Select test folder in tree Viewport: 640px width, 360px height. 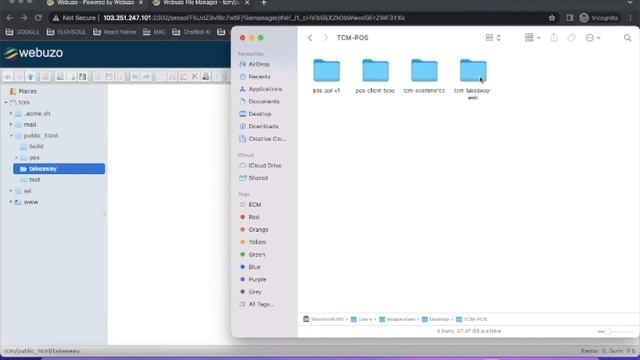(x=31, y=180)
